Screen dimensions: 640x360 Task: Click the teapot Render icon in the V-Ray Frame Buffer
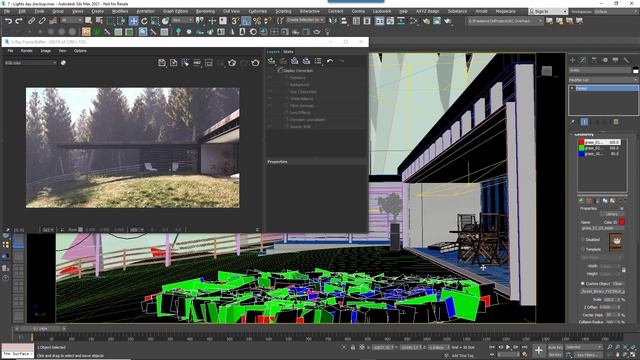pyautogui.click(x=256, y=63)
